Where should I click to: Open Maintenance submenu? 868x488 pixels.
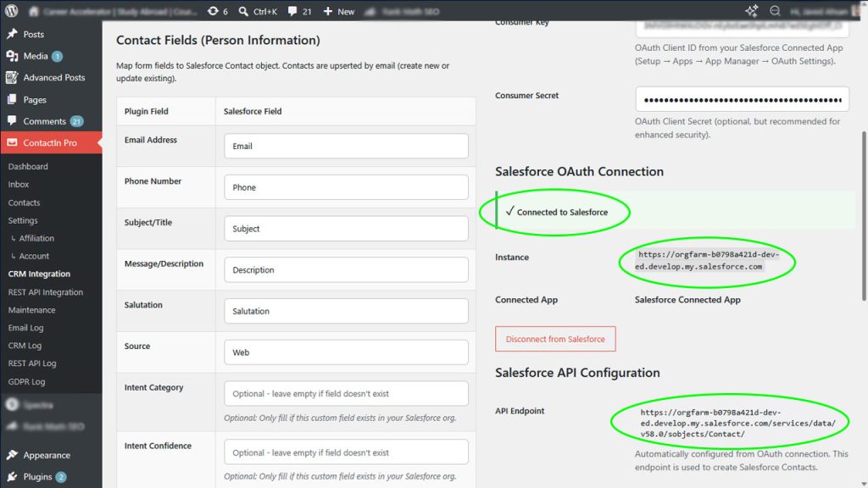pyautogui.click(x=31, y=310)
